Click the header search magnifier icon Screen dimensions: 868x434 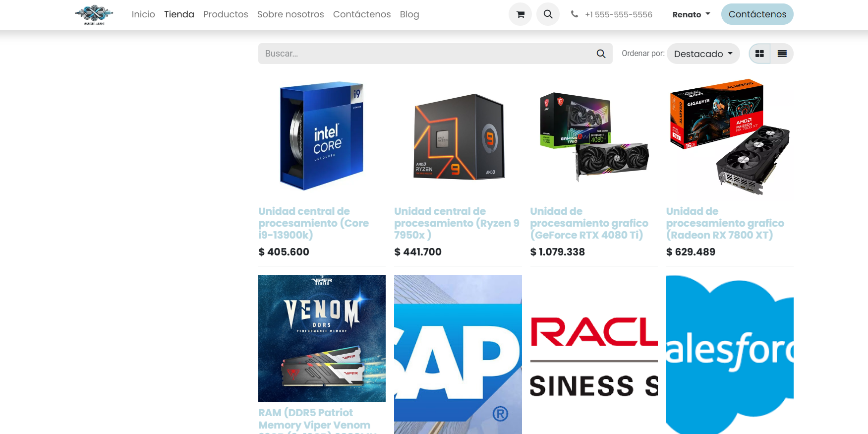[548, 14]
